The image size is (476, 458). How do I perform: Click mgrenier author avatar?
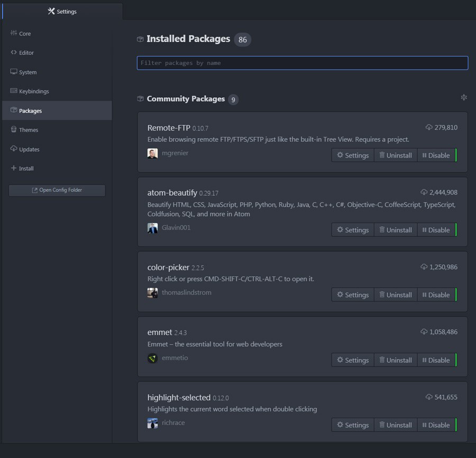coord(152,153)
